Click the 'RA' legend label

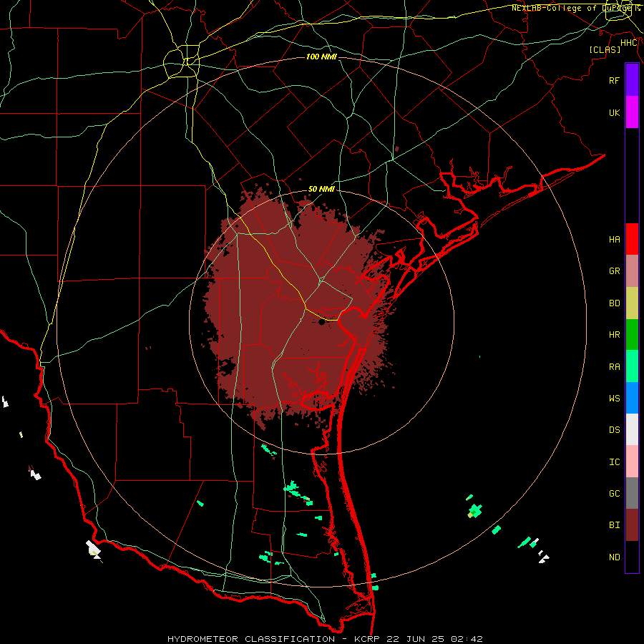(x=614, y=366)
